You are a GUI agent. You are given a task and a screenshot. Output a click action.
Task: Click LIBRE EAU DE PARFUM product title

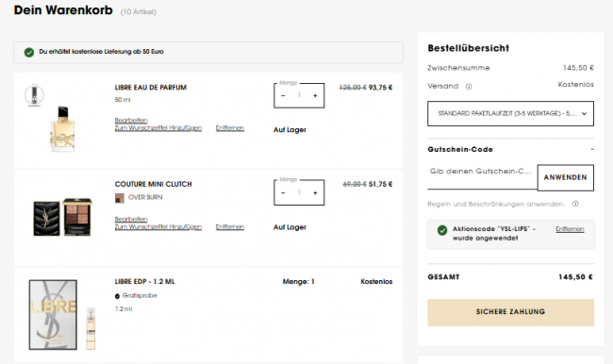click(151, 88)
